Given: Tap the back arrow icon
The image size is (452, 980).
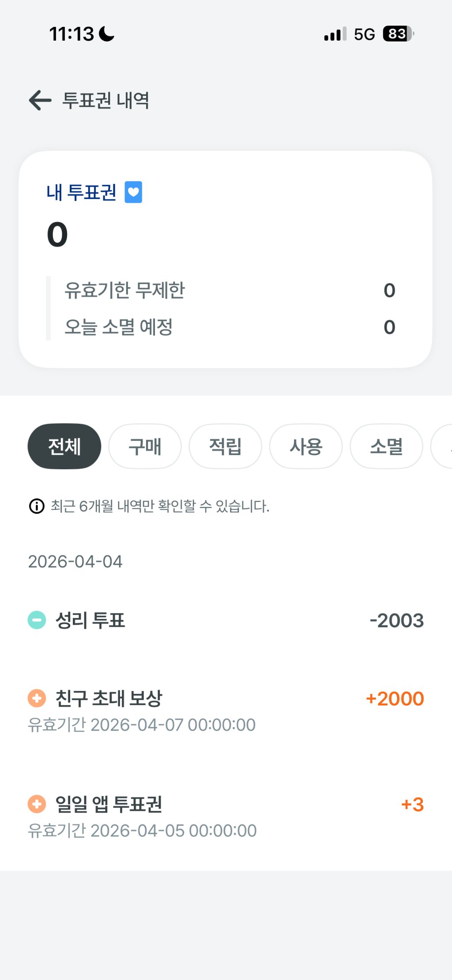Looking at the screenshot, I should (x=40, y=100).
